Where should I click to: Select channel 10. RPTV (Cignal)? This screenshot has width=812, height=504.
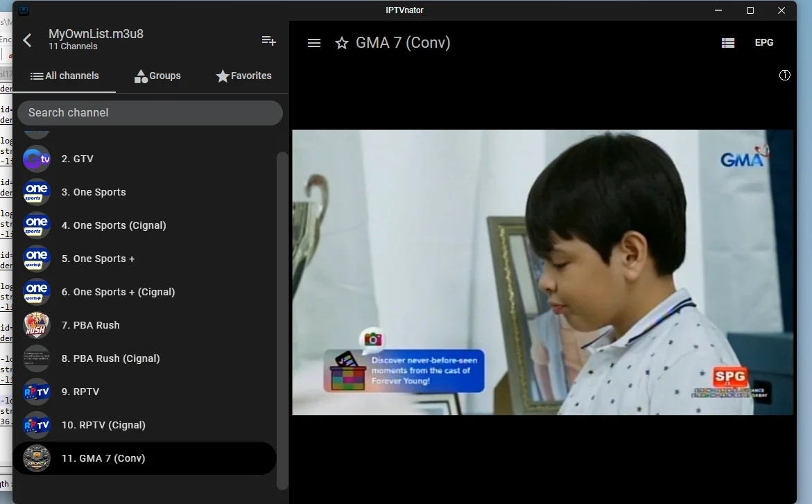pyautogui.click(x=145, y=425)
